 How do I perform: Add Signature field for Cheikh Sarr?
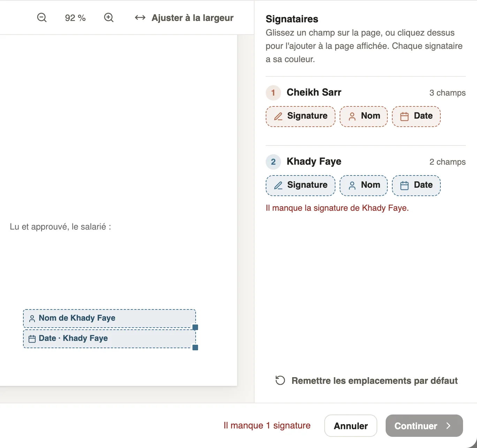tap(301, 116)
